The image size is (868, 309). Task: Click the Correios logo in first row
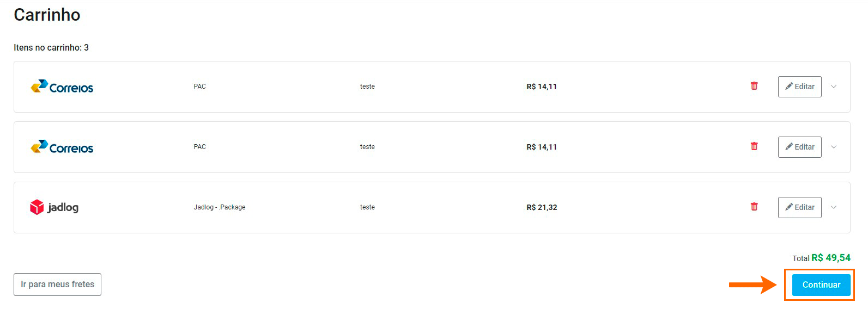62,86
